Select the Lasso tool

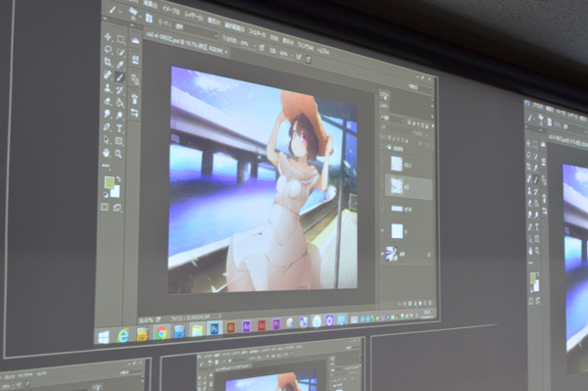[x=108, y=49]
